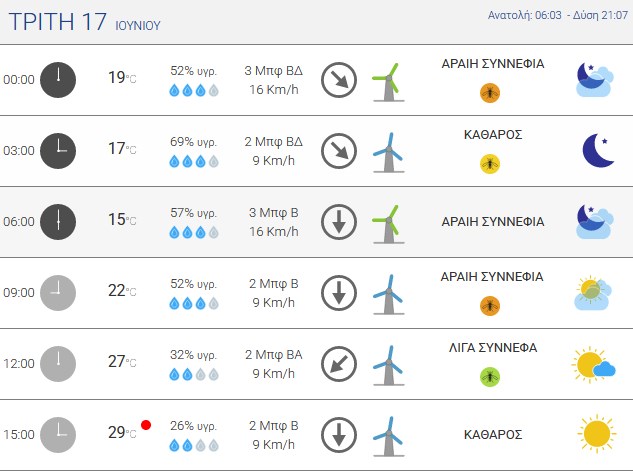This screenshot has width=633, height=474.
Task: Click the blue wind turbine at 15:00
Action: pyautogui.click(x=388, y=437)
